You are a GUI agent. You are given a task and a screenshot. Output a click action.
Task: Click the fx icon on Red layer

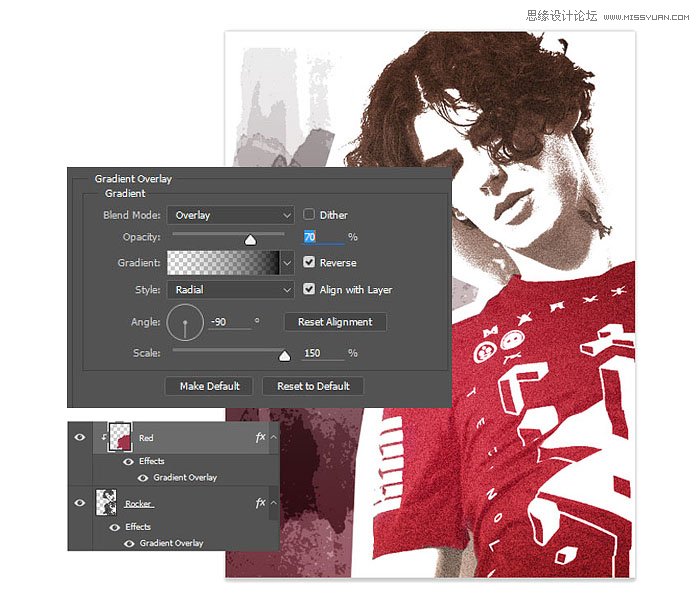[x=260, y=437]
